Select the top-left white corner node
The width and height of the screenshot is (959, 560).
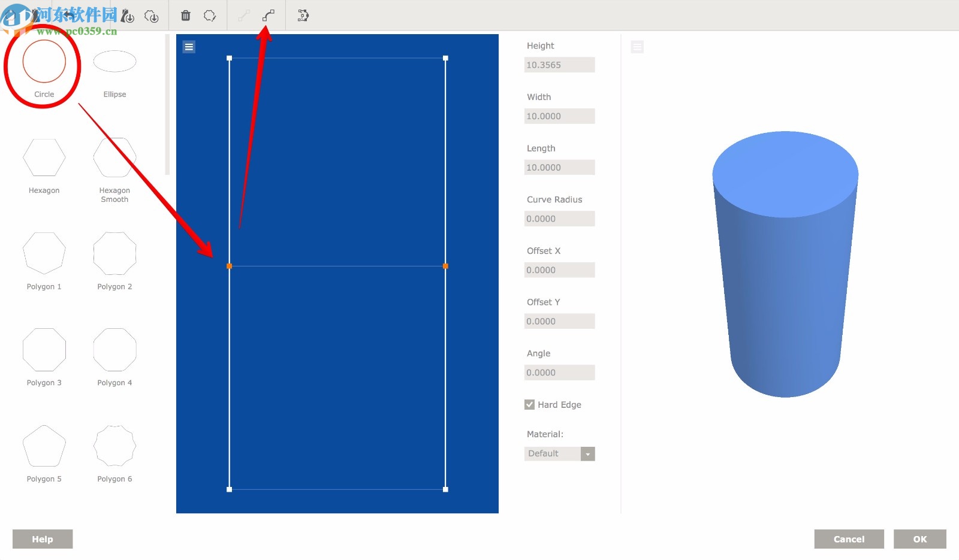(x=229, y=58)
